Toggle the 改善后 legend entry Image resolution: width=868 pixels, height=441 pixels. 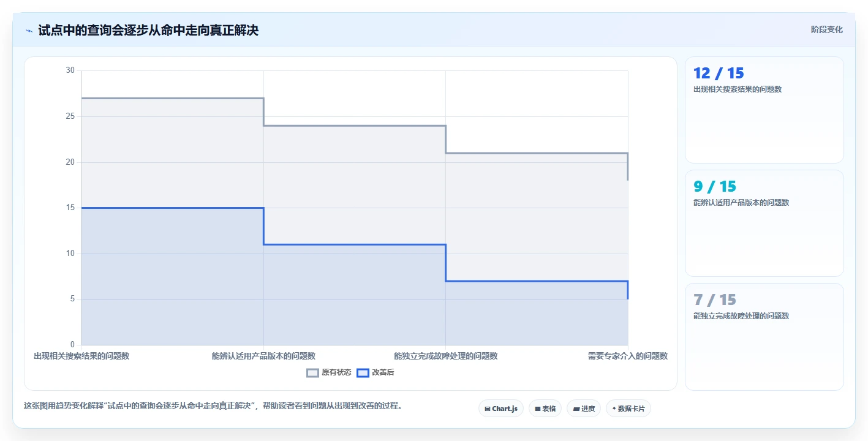pyautogui.click(x=376, y=372)
